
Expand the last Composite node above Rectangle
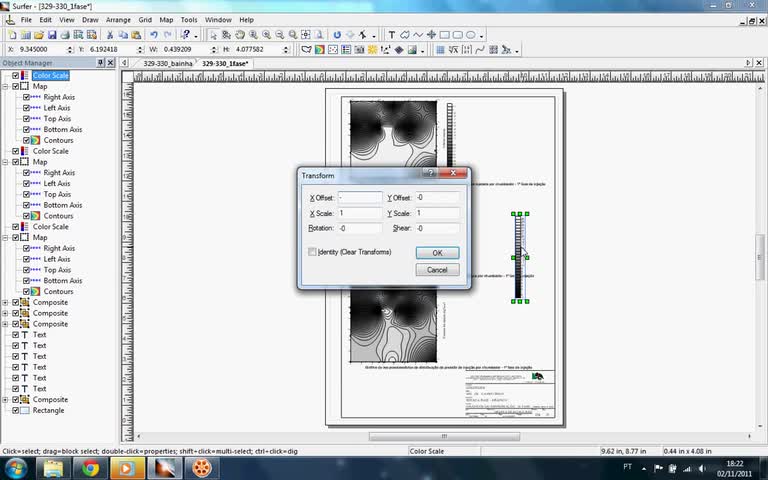5,399
